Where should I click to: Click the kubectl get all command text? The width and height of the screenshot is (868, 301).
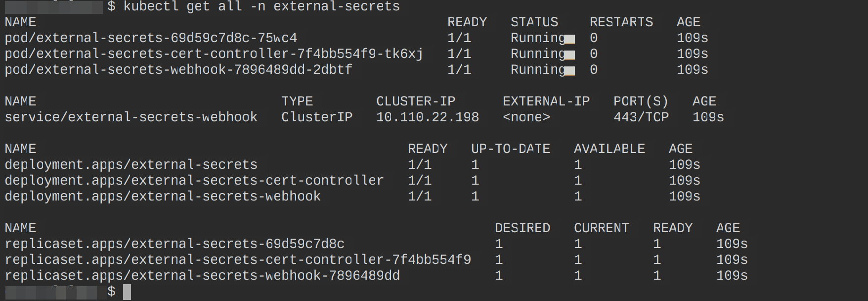point(261,6)
